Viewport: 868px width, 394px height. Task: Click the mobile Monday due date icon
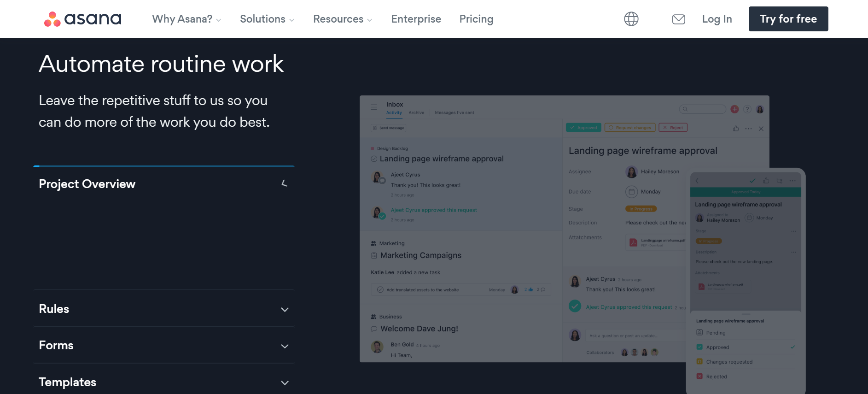[749, 218]
